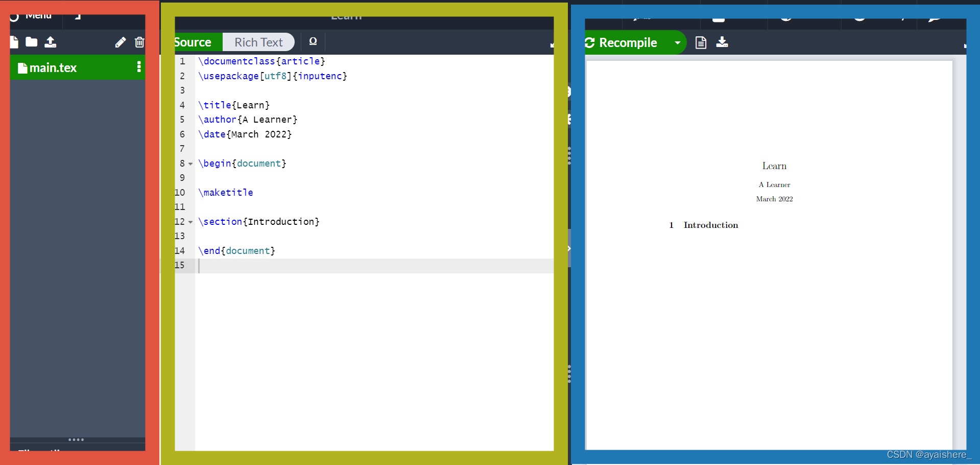Image resolution: width=980 pixels, height=465 pixels.
Task: Select main.tex in the file tree
Action: pyautogui.click(x=53, y=68)
